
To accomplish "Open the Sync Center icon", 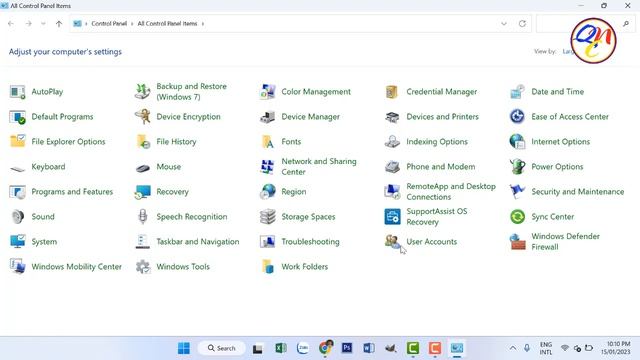I will pos(517,217).
